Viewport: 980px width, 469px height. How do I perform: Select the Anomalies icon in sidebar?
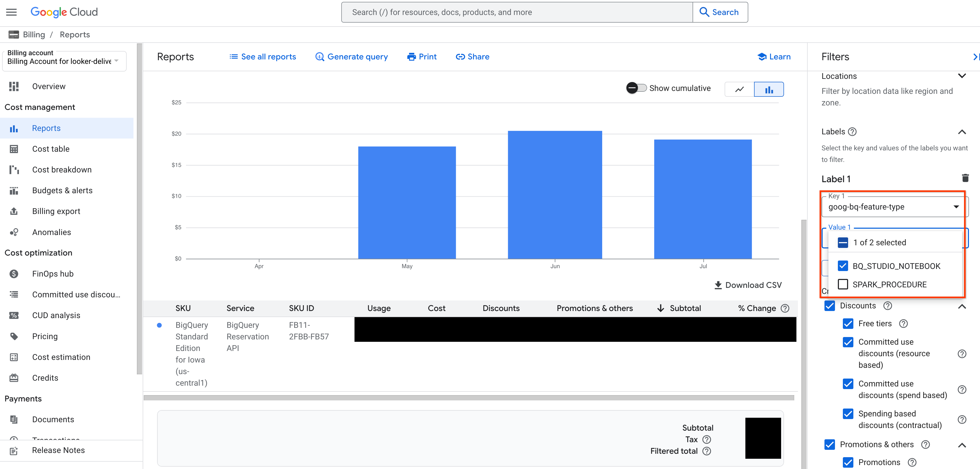click(x=14, y=232)
